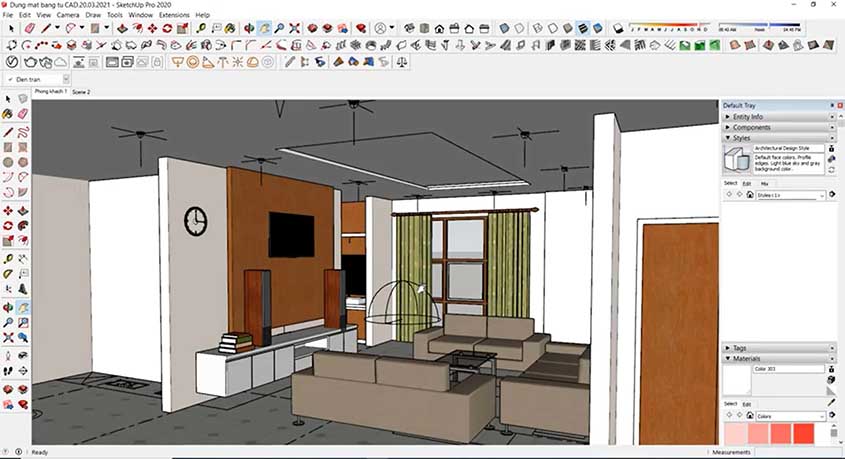Pick the Paint Bucket tool in left toolbar
845x459 pixels.
(x=8, y=115)
